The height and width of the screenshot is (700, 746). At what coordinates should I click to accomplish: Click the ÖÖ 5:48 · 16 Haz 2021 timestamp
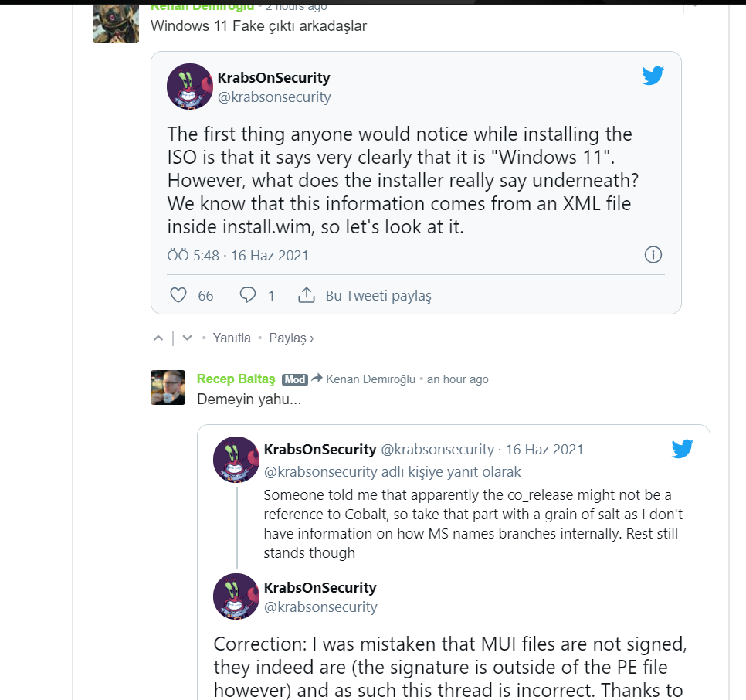238,255
